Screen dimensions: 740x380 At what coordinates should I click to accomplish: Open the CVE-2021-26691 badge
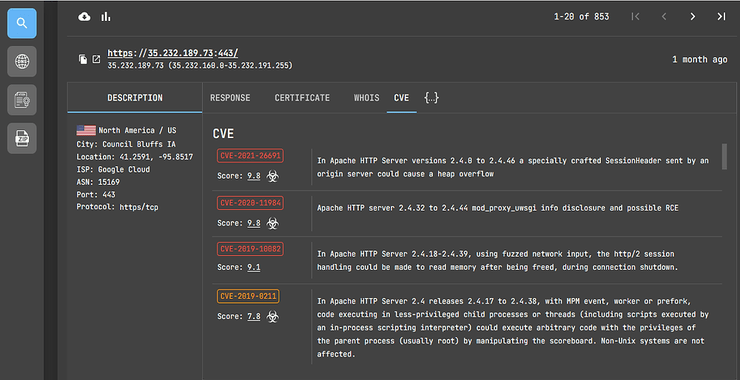(250, 156)
